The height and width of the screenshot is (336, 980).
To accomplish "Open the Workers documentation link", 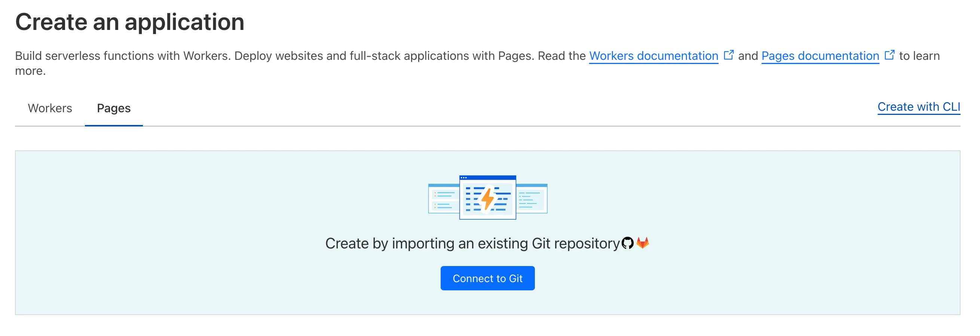I will [x=653, y=56].
